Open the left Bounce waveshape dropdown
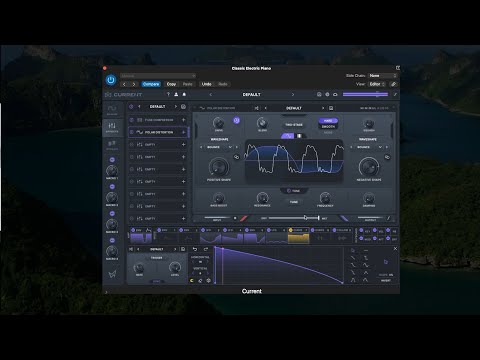480x360 pixels. tap(218, 147)
